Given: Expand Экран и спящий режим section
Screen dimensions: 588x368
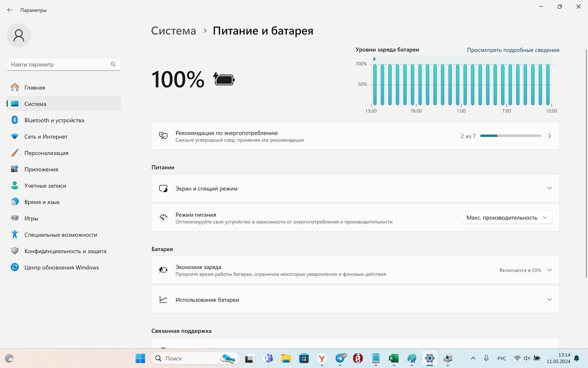Looking at the screenshot, I should pyautogui.click(x=355, y=188).
